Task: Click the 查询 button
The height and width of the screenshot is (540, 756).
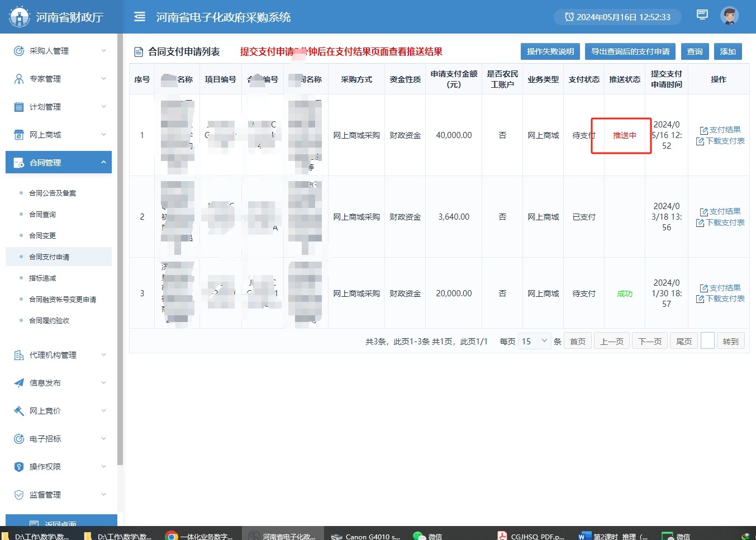Action: (695, 51)
